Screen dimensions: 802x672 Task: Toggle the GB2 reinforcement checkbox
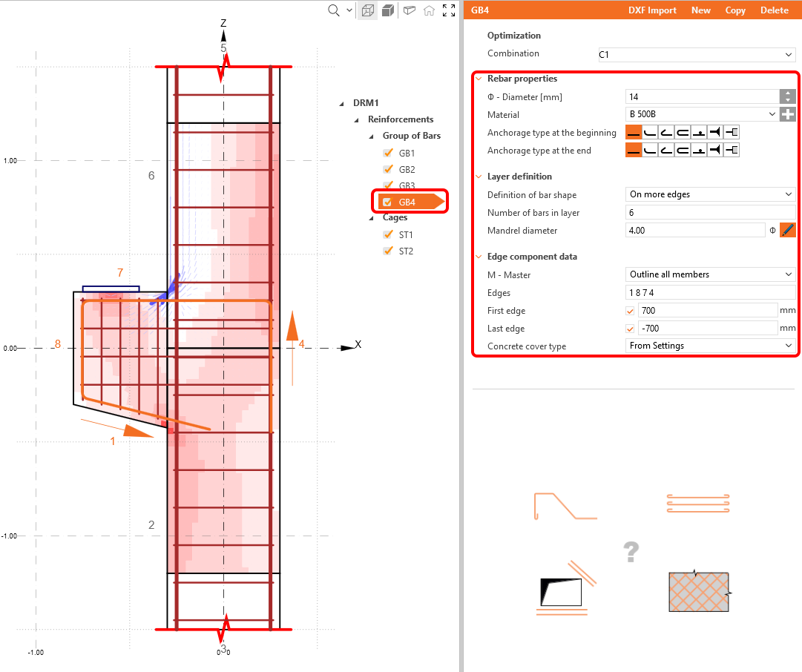[387, 169]
